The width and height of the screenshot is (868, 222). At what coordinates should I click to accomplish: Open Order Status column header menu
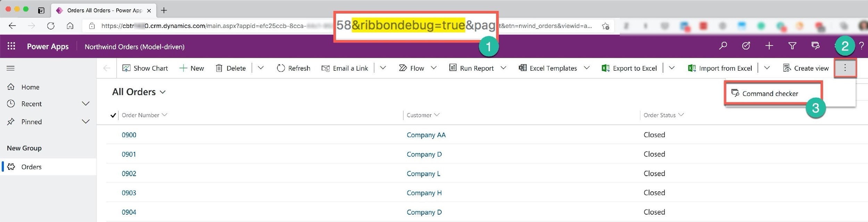(x=663, y=115)
